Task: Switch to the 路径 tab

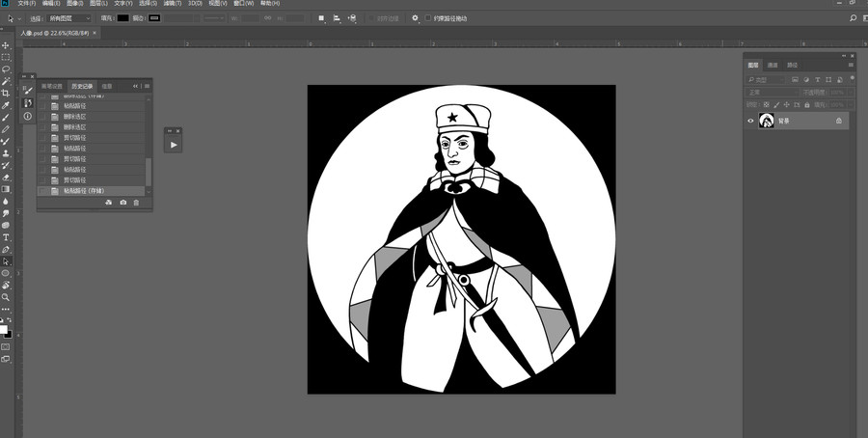Action: [792, 66]
